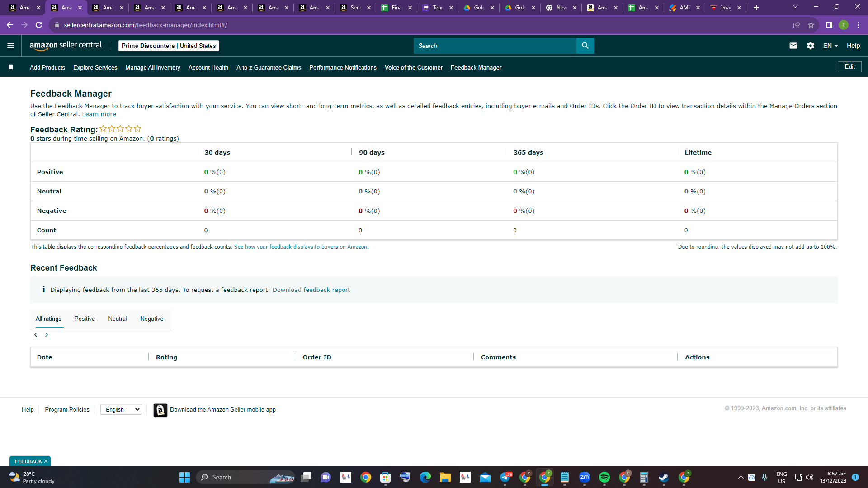The image size is (868, 488).
Task: Open Spotify from the taskbar
Action: pyautogui.click(x=604, y=477)
